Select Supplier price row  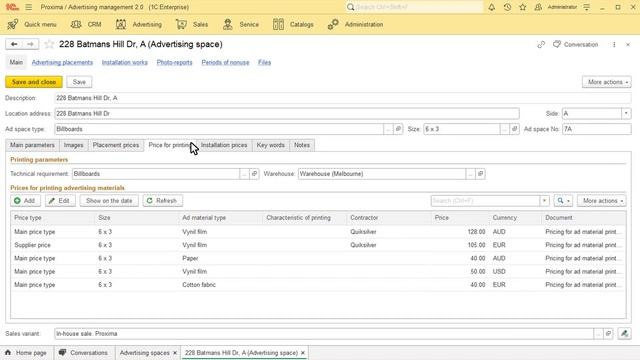tap(318, 245)
